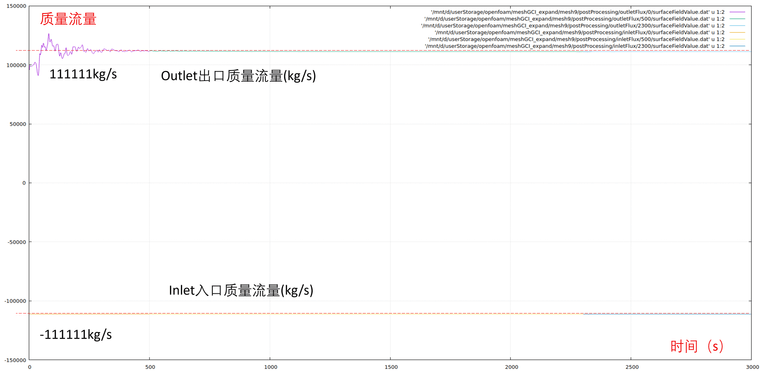Screen dimensions: 760x373
Task: Click legend entry for outletFlux/500 surfaceFieldValue.dat
Action: [x=574, y=18]
